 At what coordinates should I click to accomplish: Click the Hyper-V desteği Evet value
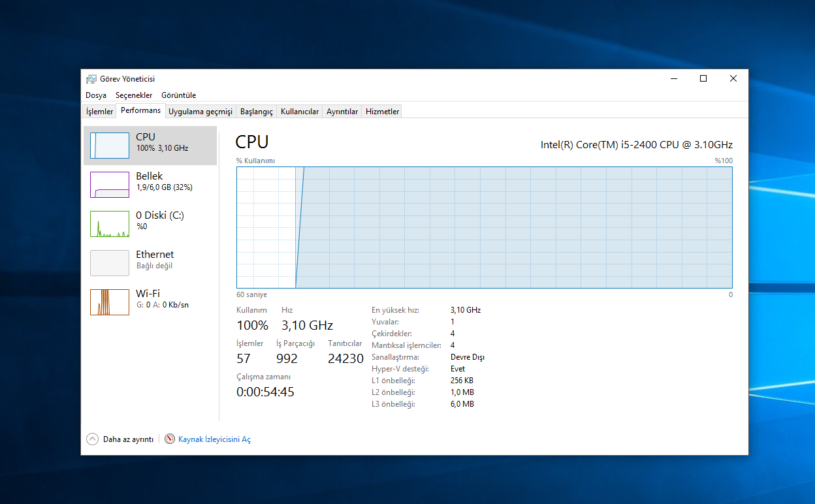click(x=458, y=369)
